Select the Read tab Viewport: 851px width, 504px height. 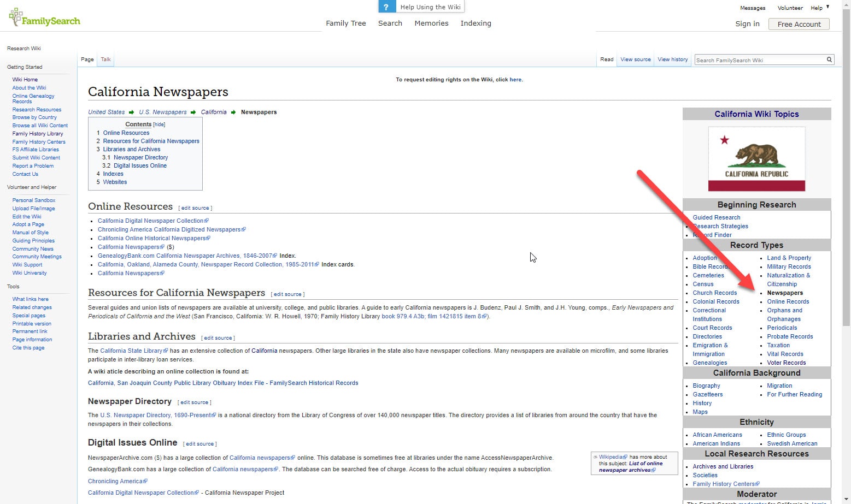607,60
